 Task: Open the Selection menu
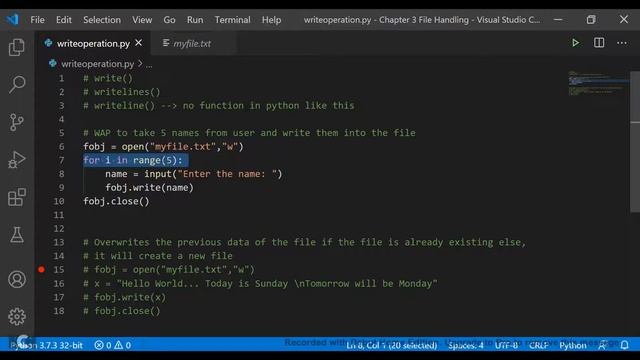(102, 20)
